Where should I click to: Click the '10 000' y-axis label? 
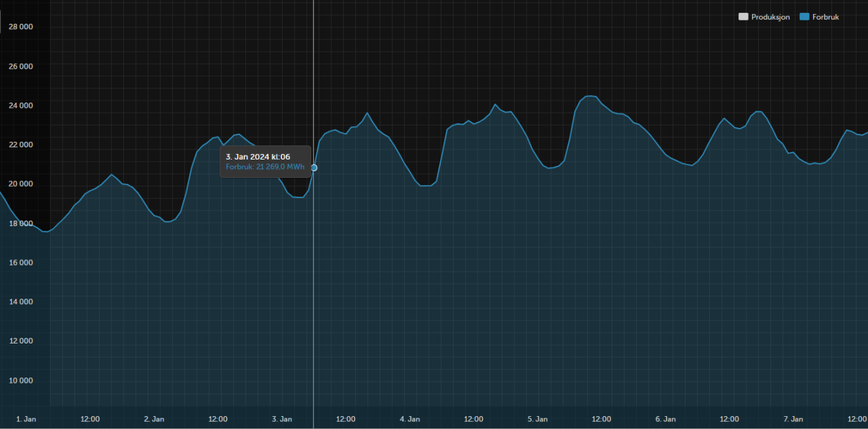pyautogui.click(x=21, y=380)
